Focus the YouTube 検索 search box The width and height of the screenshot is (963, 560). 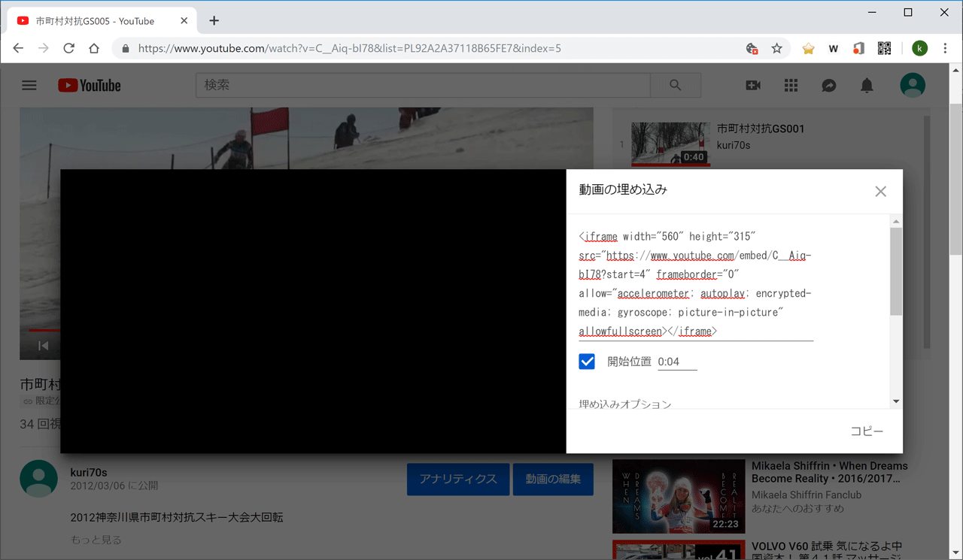pos(423,86)
